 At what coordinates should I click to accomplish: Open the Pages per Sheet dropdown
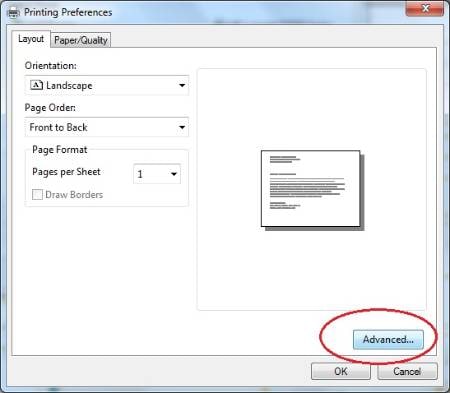point(157,174)
